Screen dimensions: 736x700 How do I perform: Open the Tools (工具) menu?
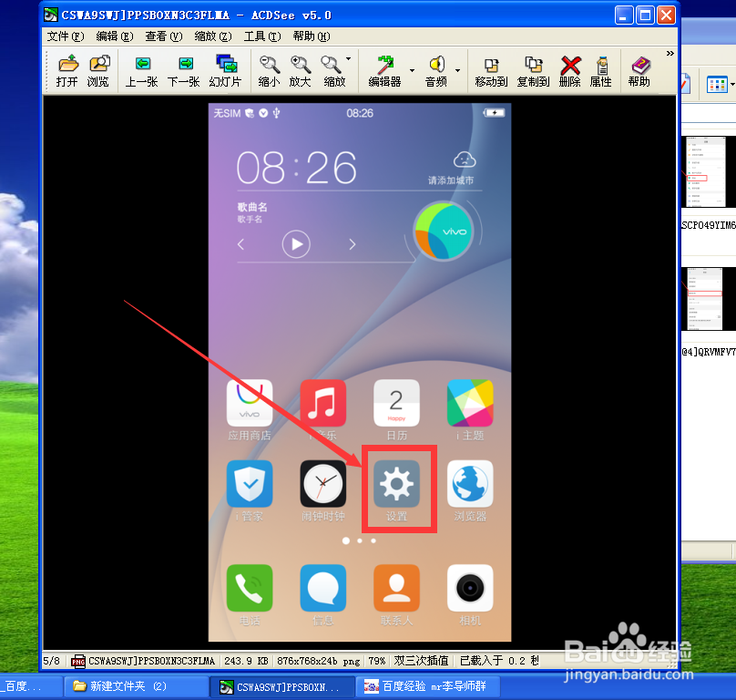pyautogui.click(x=262, y=36)
